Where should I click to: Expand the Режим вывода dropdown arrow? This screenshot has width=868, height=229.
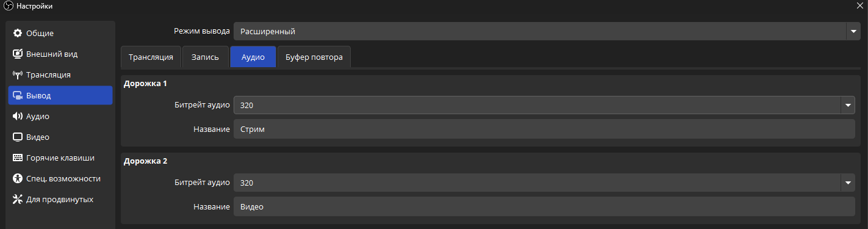coord(853,31)
